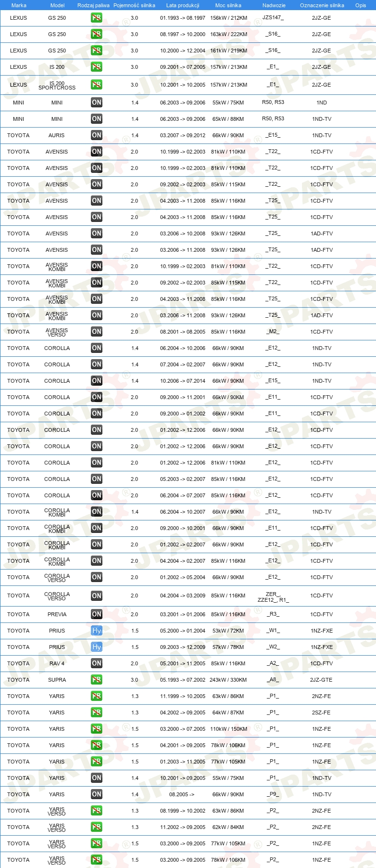
Task: Click diesel ON icon in Avensis Verso row
Action: click(97, 332)
